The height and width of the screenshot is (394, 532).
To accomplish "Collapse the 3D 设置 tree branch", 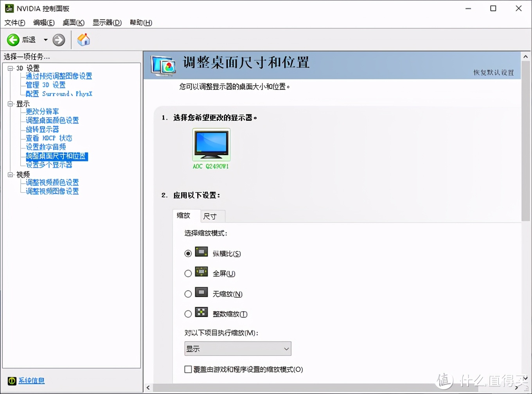I will coord(10,68).
